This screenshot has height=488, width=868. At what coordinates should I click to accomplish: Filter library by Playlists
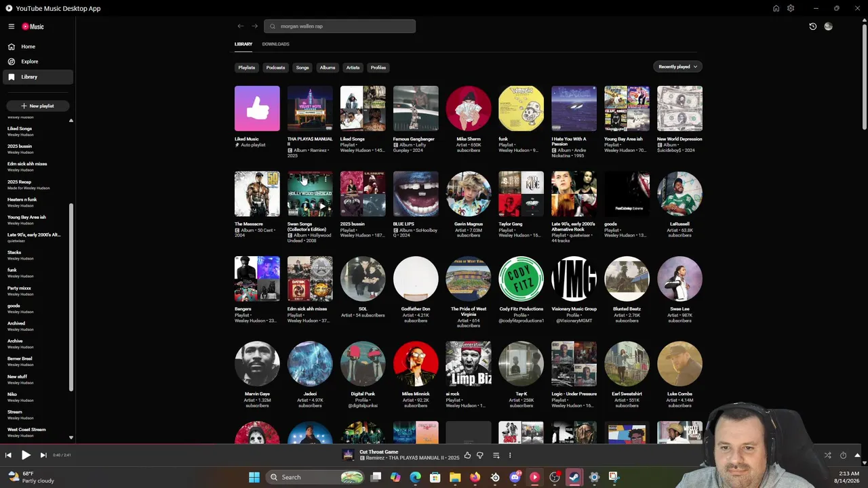pos(247,68)
